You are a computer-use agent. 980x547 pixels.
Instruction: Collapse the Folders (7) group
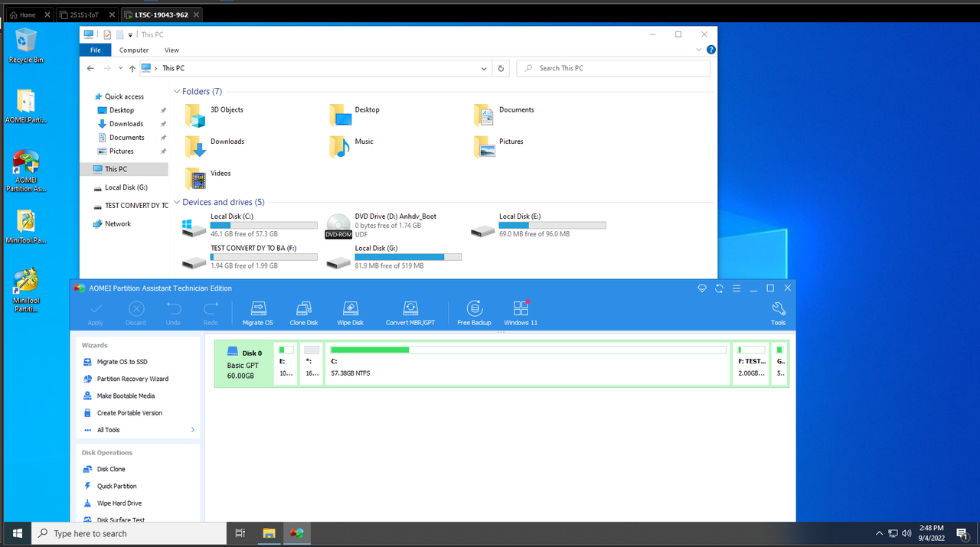pos(178,92)
